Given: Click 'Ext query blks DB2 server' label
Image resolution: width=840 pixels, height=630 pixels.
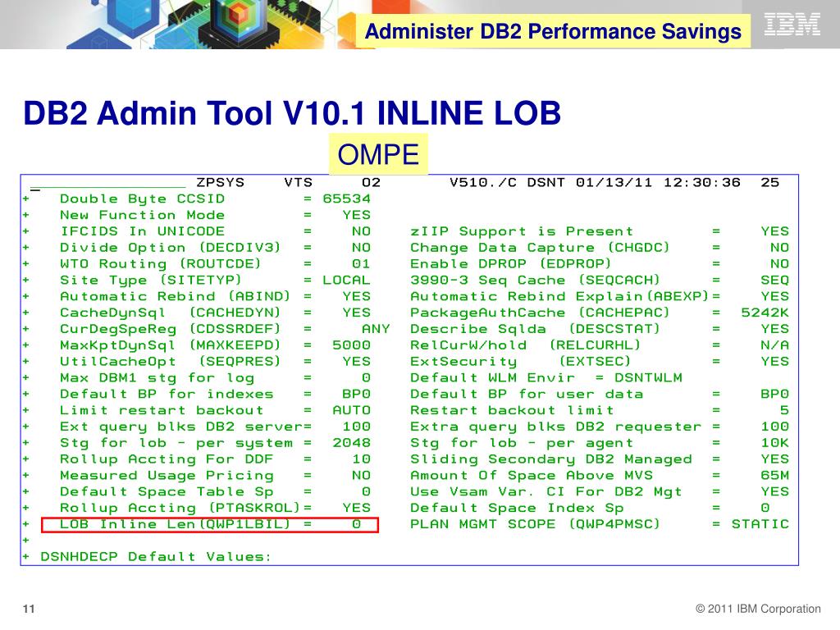Looking at the screenshot, I should point(181,427).
